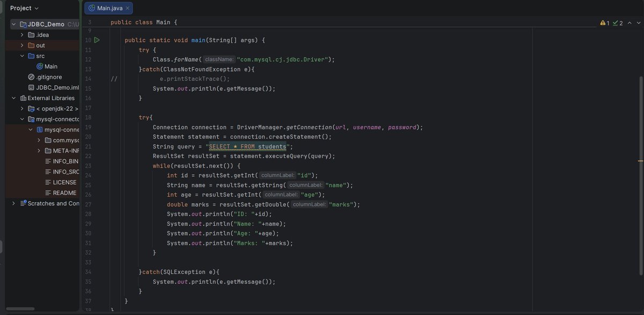Screen dimensions: 644x315
Task: Click the META-INF folder icon
Action: coord(48,151)
